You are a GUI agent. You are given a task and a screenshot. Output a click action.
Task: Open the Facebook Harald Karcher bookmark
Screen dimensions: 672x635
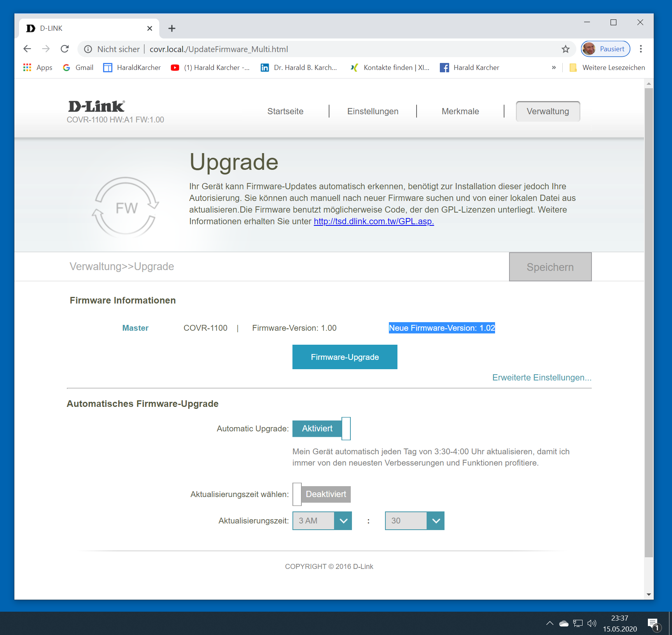[x=469, y=68]
